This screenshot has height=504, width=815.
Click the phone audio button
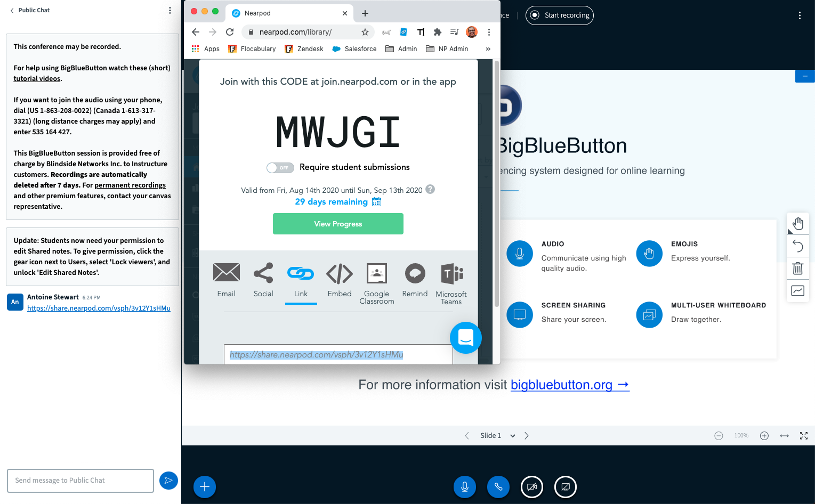[498, 486]
